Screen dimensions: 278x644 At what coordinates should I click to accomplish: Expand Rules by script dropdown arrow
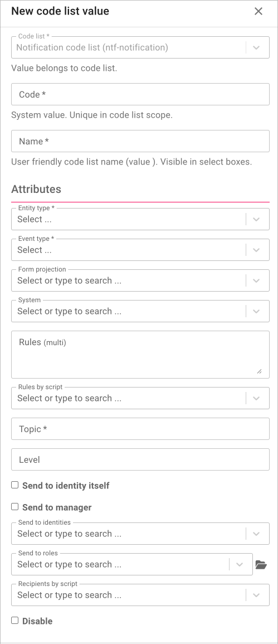pos(256,398)
